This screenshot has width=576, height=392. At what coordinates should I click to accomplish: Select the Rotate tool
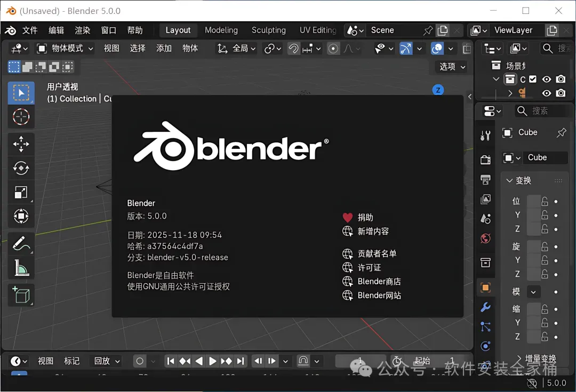21,168
